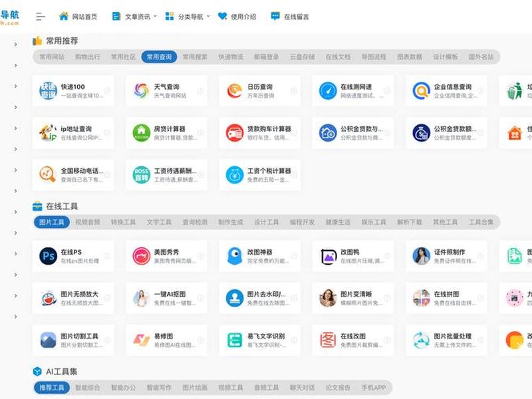This screenshot has width=532, height=399.
Task: Click the green 易飞文字识别 icon
Action: 235,340
